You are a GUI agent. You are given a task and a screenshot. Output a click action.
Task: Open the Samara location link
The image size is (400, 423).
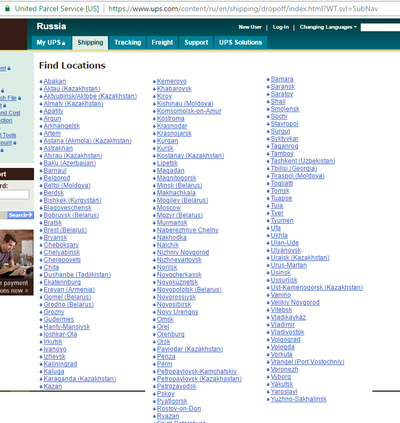pos(282,79)
